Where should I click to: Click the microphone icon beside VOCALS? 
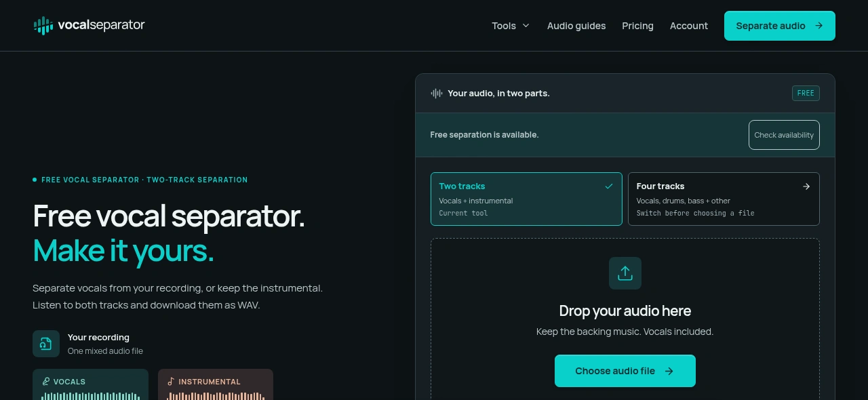pyautogui.click(x=46, y=382)
